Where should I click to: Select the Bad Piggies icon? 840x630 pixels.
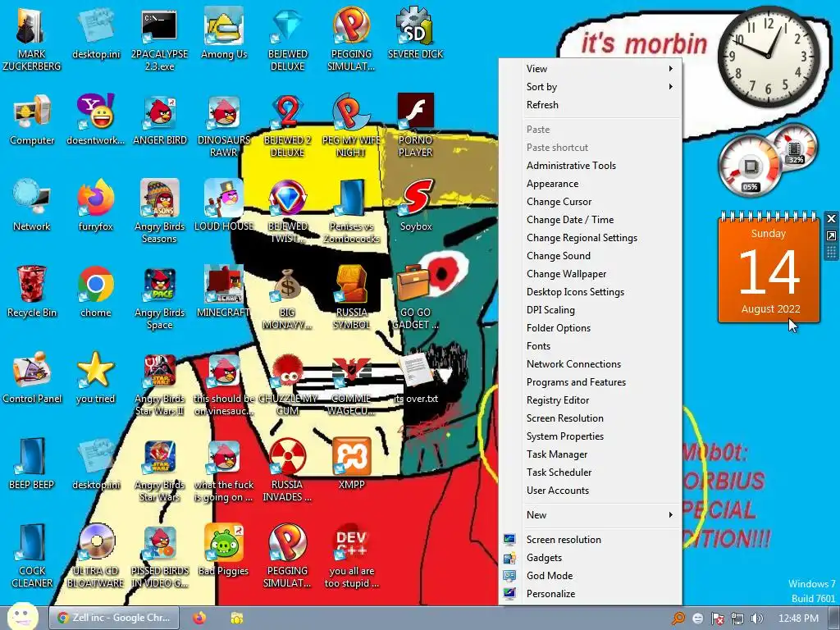[x=224, y=550]
